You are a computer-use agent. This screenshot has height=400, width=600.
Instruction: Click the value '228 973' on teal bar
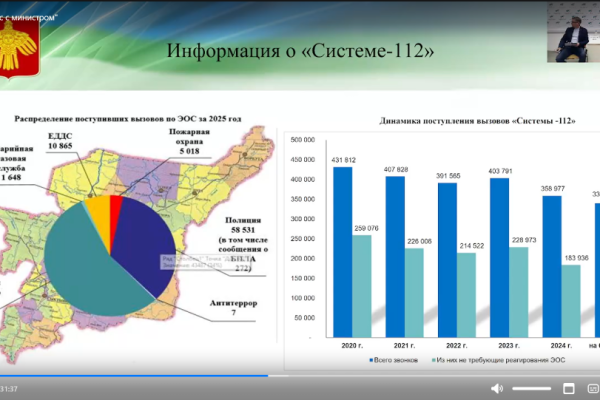coord(524,240)
